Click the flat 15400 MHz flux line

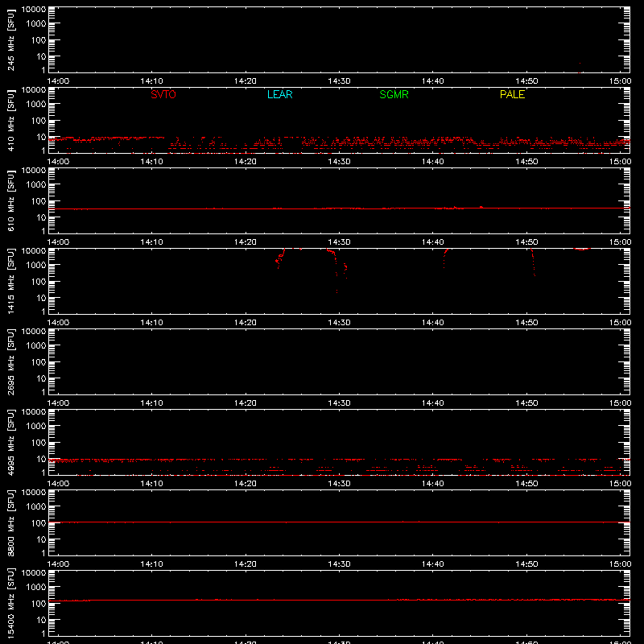click(339, 600)
